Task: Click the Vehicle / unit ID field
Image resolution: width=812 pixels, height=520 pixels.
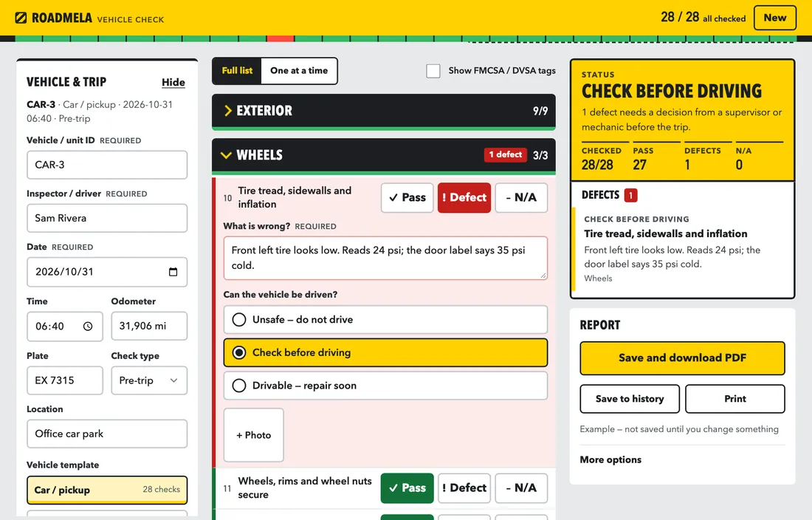Action: coord(107,165)
